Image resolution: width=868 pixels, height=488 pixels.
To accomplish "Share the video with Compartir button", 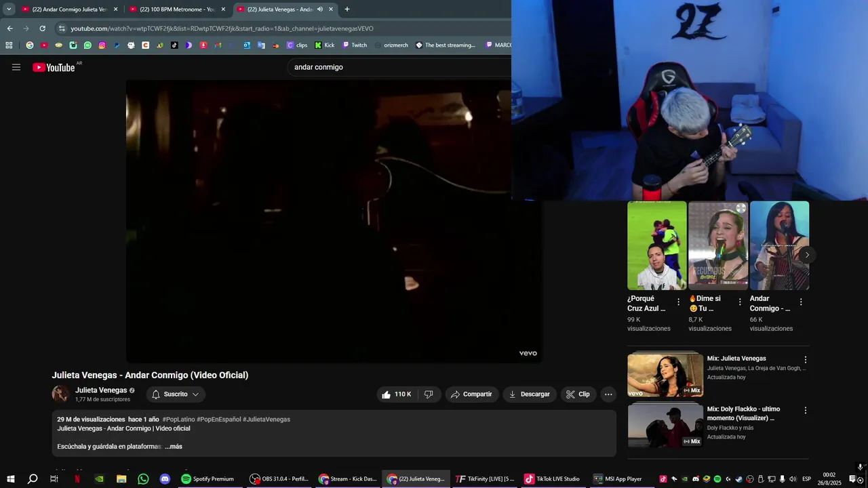I will click(x=472, y=394).
